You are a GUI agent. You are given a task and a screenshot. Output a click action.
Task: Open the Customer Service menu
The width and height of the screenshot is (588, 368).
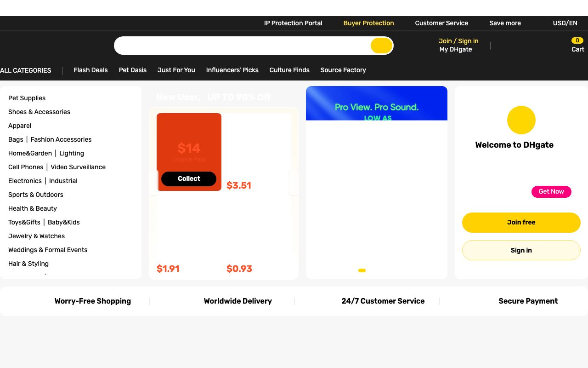tap(441, 23)
